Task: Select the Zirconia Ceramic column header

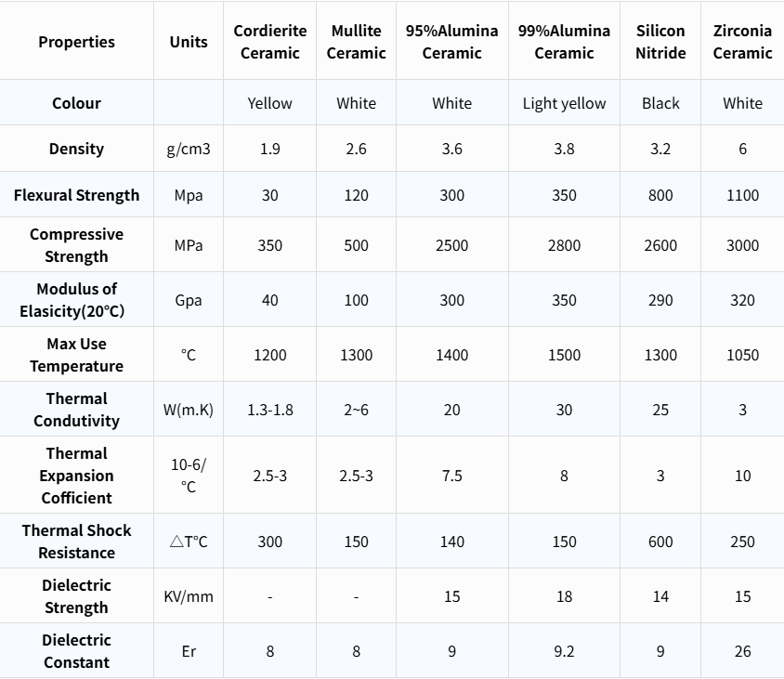Action: 742,42
